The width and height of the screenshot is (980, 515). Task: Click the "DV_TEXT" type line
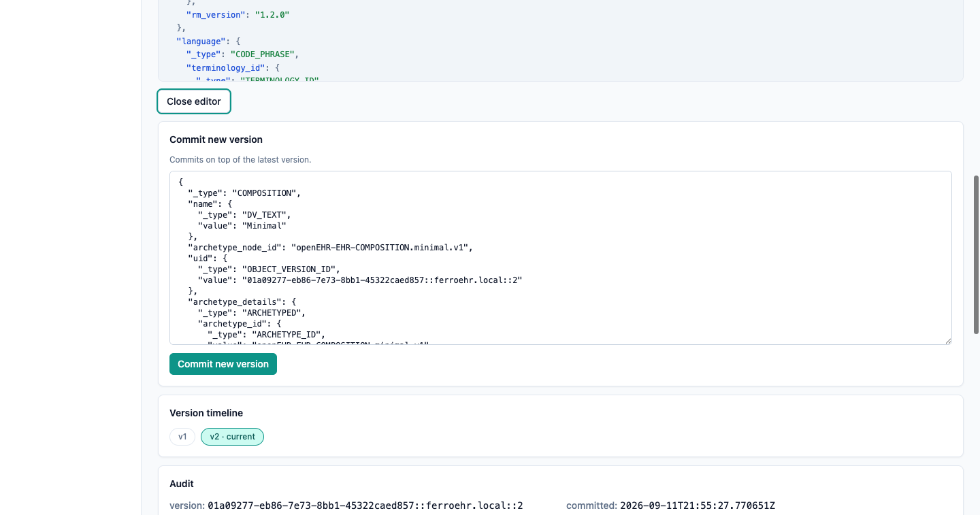(x=244, y=214)
